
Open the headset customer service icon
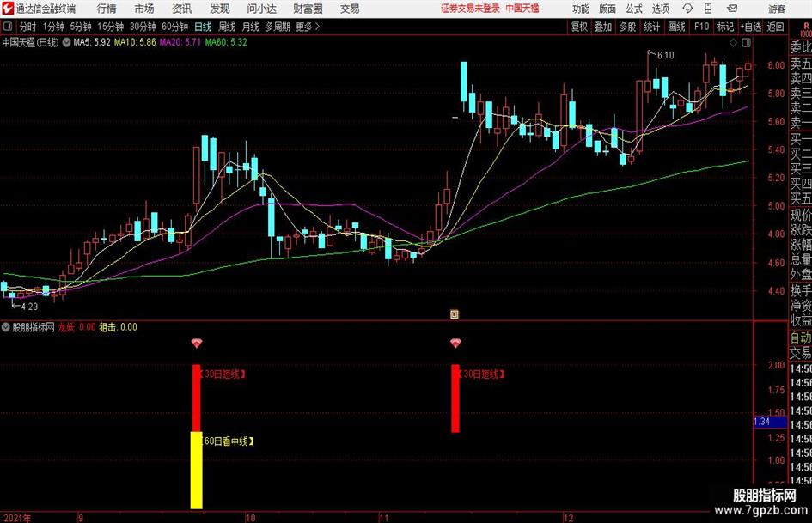tap(687, 9)
